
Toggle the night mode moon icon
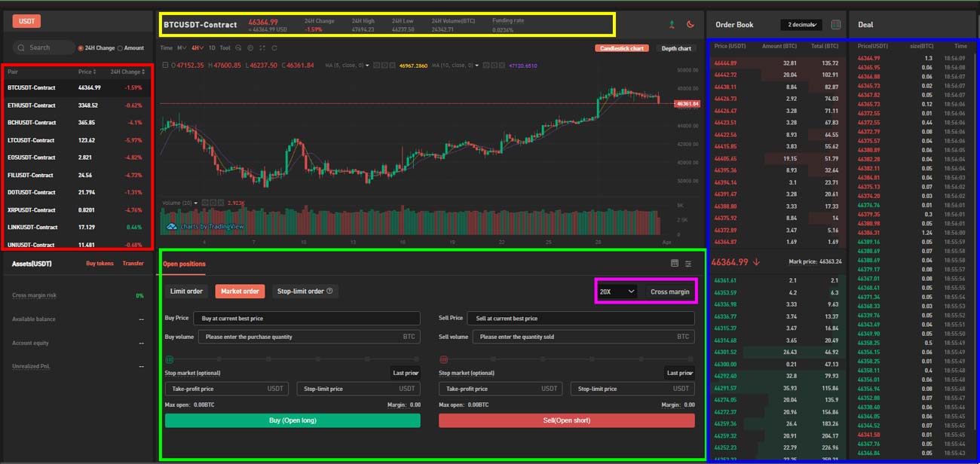point(690,24)
